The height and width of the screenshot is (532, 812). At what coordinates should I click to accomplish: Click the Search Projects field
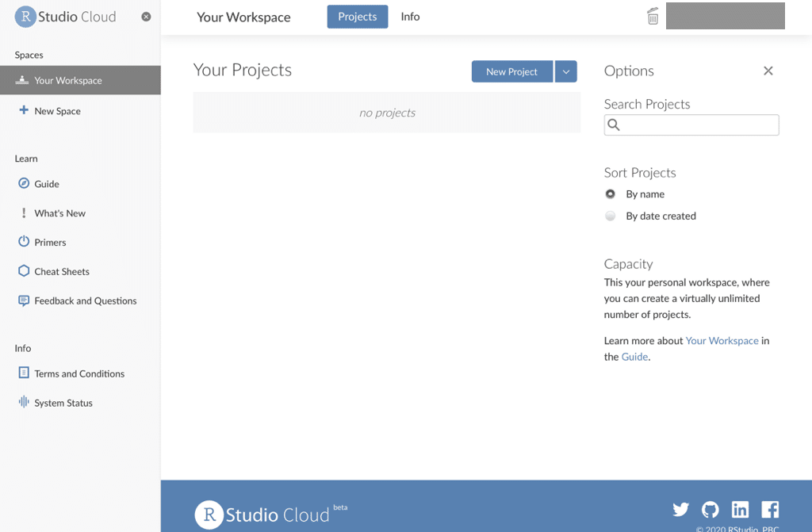[x=691, y=124]
